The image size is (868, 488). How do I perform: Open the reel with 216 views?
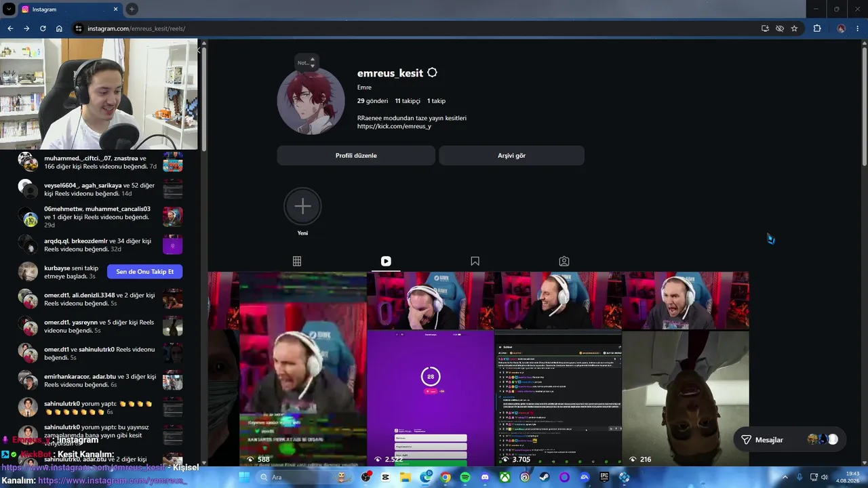click(686, 369)
